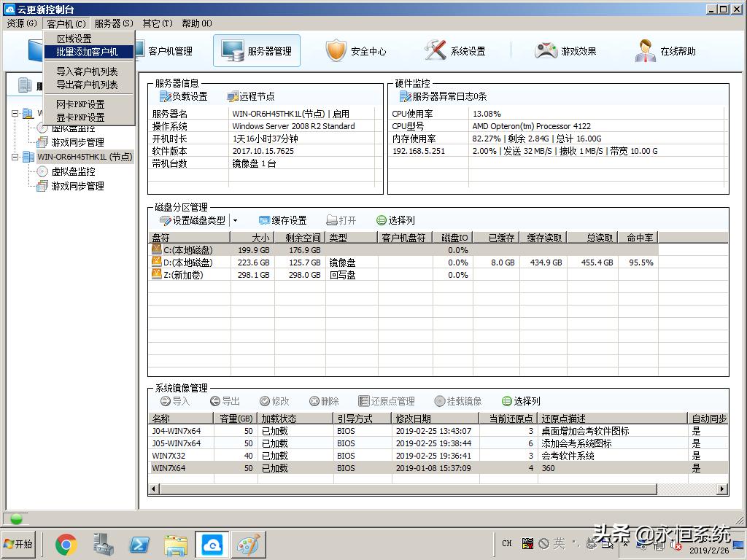
Task: Collapse the WIN-OR6H45THK1L (节点) tree node
Action: 16,155
